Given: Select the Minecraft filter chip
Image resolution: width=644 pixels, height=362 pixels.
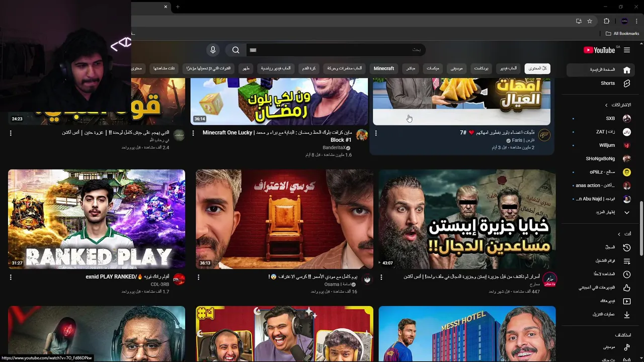Looking at the screenshot, I should (384, 68).
